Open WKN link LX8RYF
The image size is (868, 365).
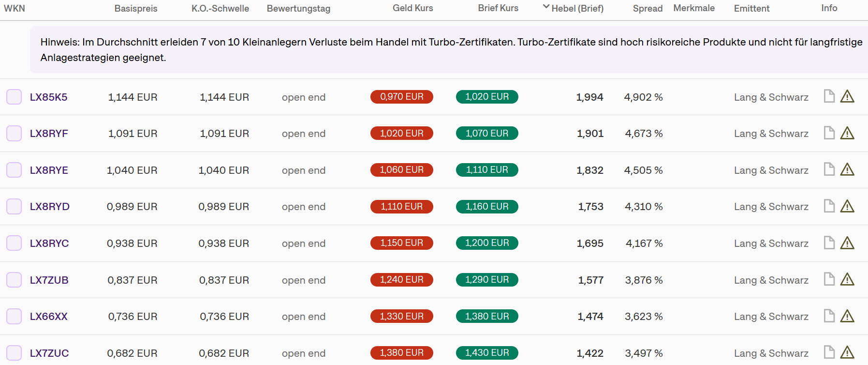[x=49, y=134]
